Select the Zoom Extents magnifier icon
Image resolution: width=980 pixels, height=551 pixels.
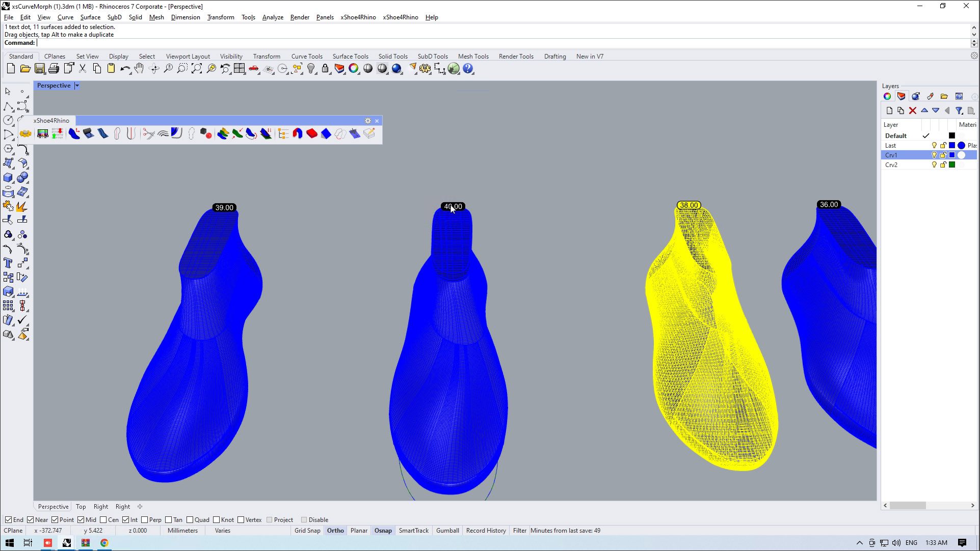(x=197, y=69)
